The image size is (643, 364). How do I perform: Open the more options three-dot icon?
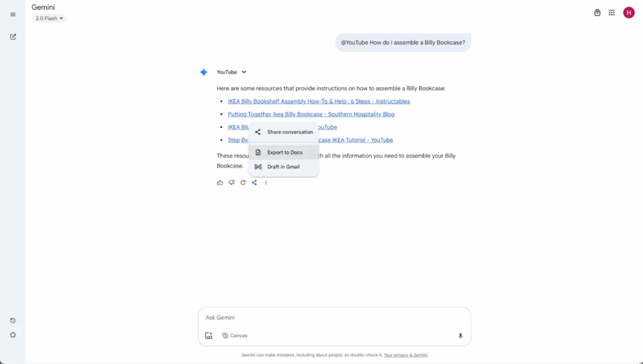point(266,183)
